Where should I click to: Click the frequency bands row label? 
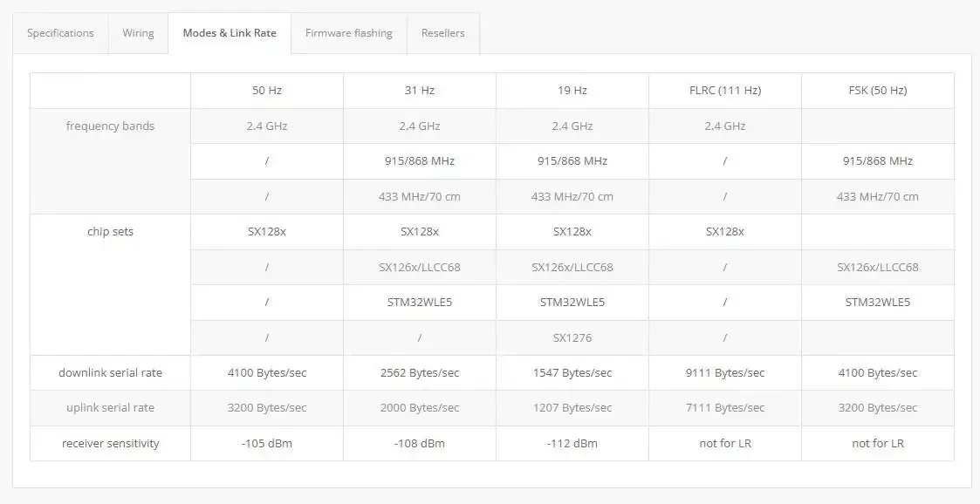pyautogui.click(x=111, y=126)
